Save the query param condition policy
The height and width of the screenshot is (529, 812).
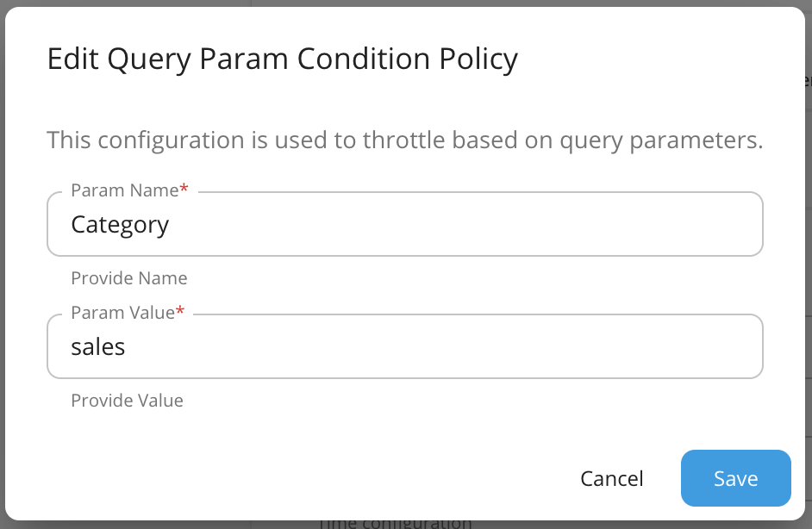(735, 478)
